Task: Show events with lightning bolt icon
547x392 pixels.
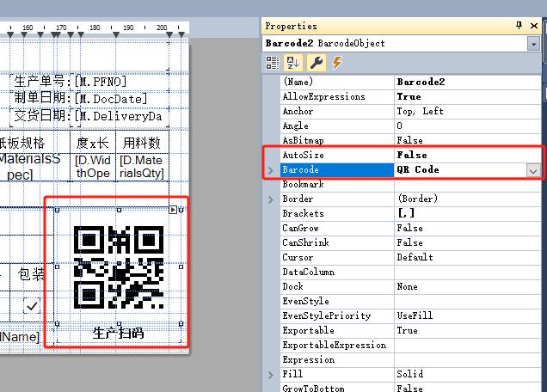Action: click(x=336, y=63)
